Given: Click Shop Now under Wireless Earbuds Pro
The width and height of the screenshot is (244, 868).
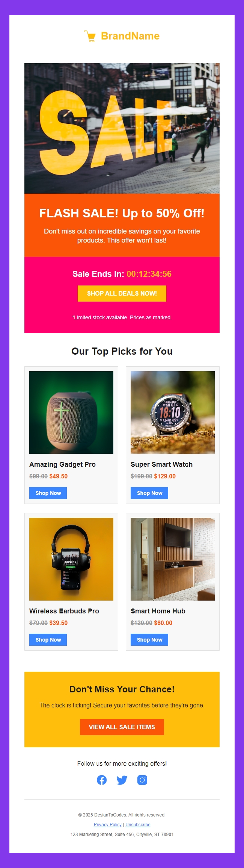Looking at the screenshot, I should [48, 639].
